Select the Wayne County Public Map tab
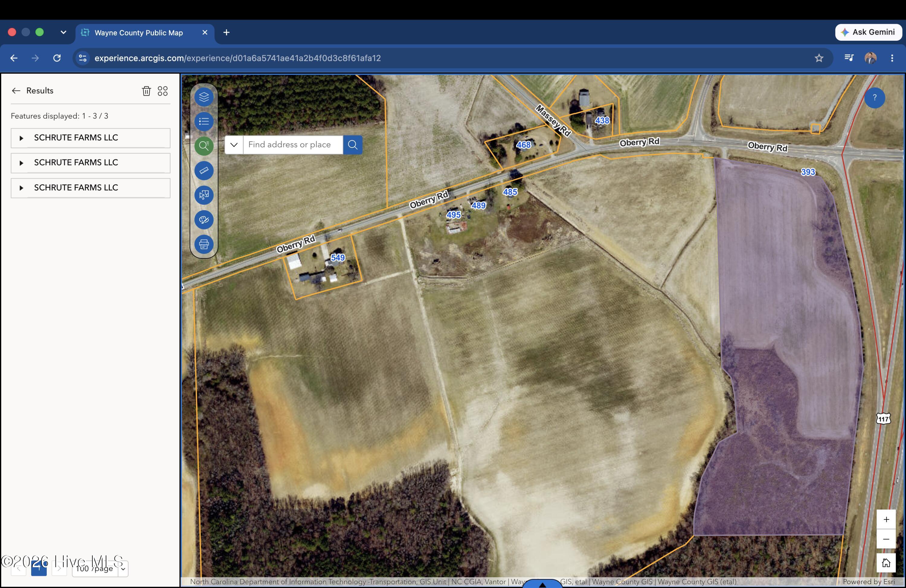Image resolution: width=906 pixels, height=588 pixels. click(x=145, y=33)
